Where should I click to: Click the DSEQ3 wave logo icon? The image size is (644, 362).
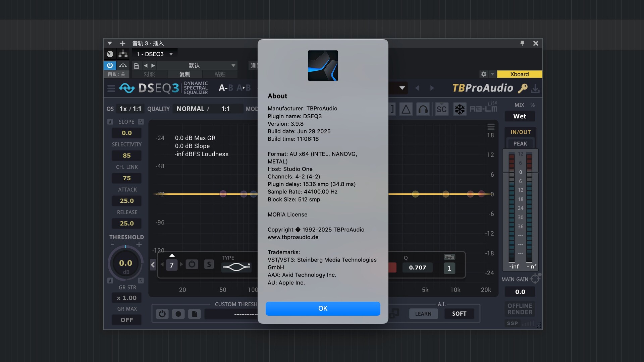point(127,88)
